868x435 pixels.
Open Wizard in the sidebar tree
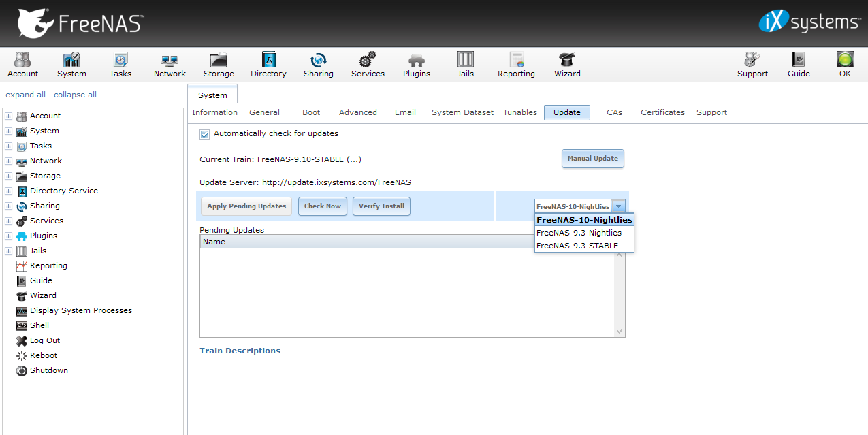(43, 295)
